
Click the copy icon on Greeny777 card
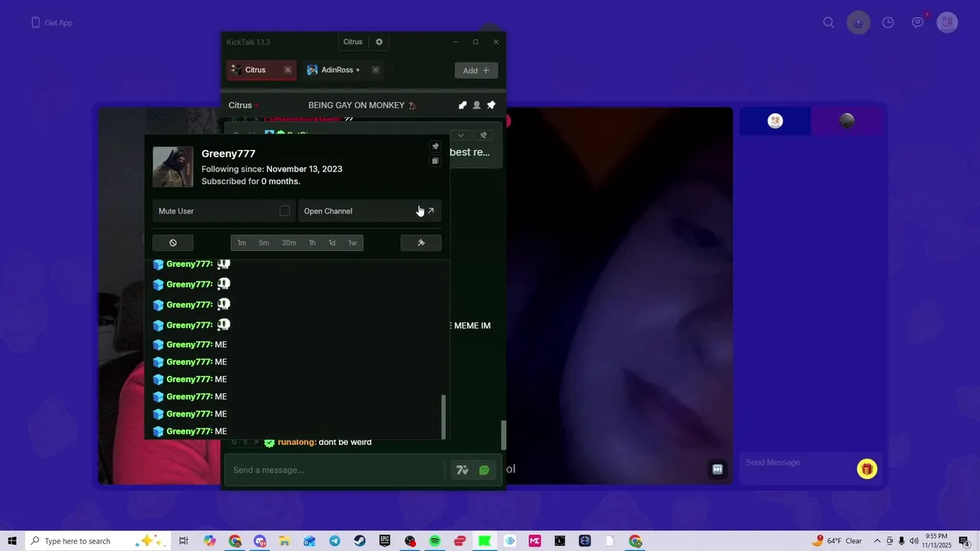435,161
